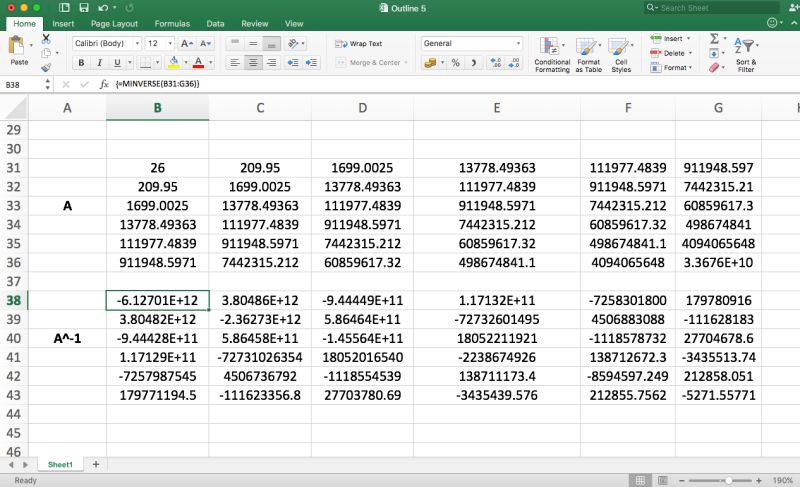This screenshot has height=487, width=800.
Task: Select the Sheet1 tab
Action: 60,465
